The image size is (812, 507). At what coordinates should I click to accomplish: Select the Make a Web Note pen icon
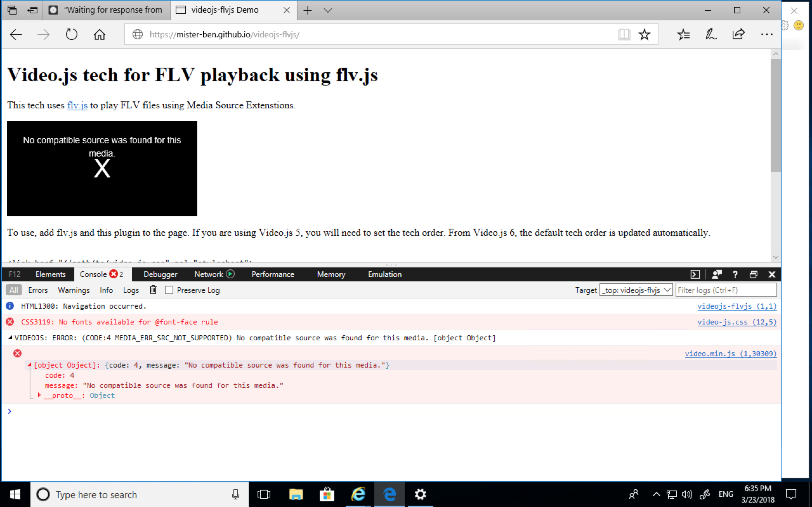tap(711, 34)
